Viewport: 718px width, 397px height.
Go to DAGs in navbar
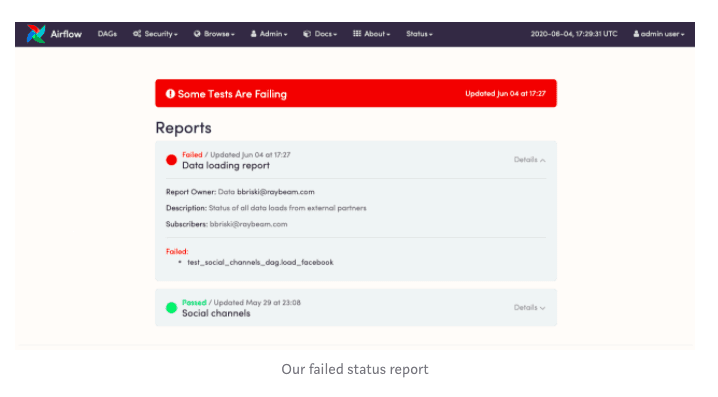(x=107, y=34)
